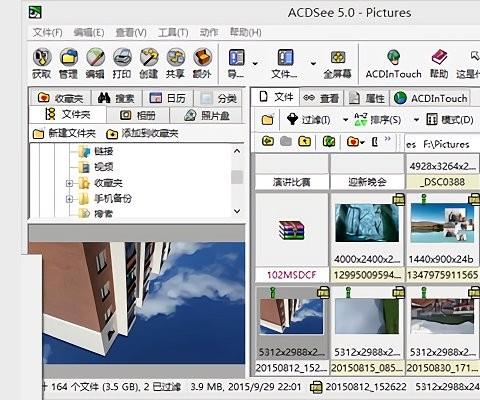Click new folder icon left of 过滤
This screenshot has width=480, height=400.
tap(268, 119)
